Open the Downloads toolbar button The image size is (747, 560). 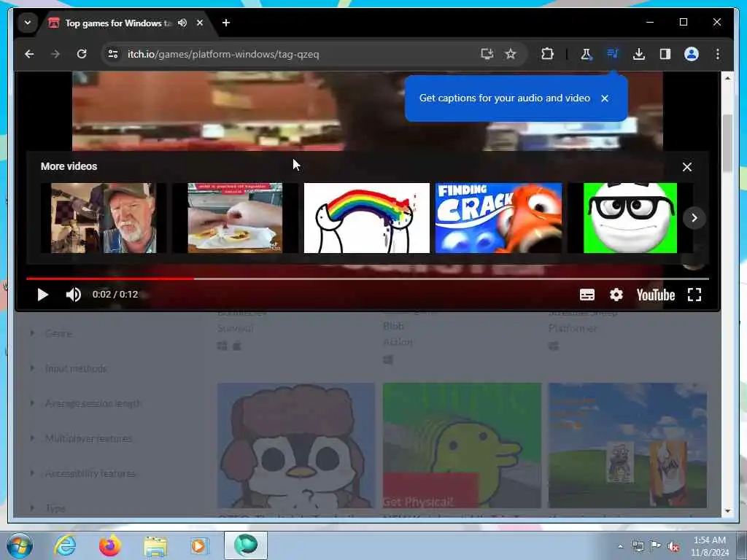click(639, 54)
